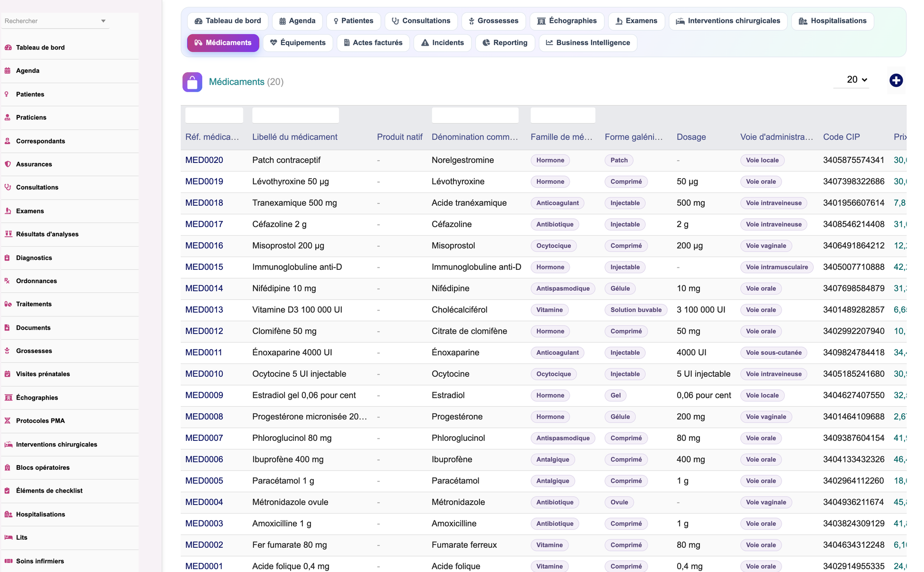Click the Interventions chirurgicales icon in sidebar
The width and height of the screenshot is (924, 572).
8,445
